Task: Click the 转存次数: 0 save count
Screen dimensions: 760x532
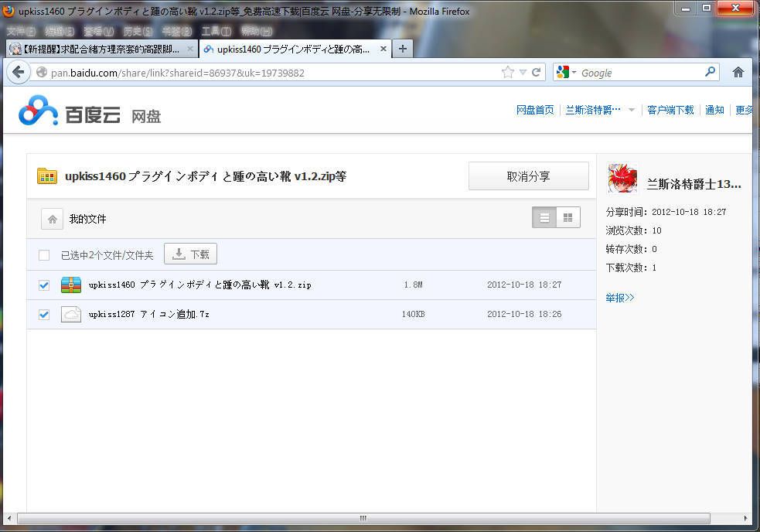Action: tap(632, 249)
